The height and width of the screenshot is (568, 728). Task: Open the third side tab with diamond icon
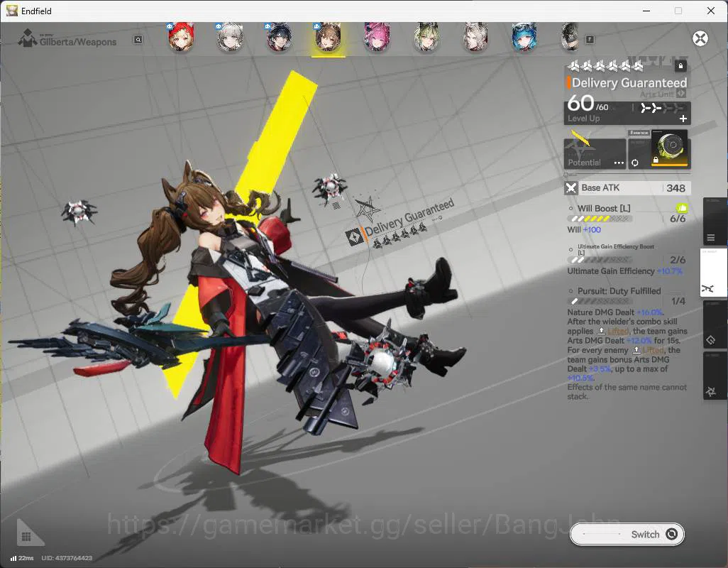(x=714, y=325)
